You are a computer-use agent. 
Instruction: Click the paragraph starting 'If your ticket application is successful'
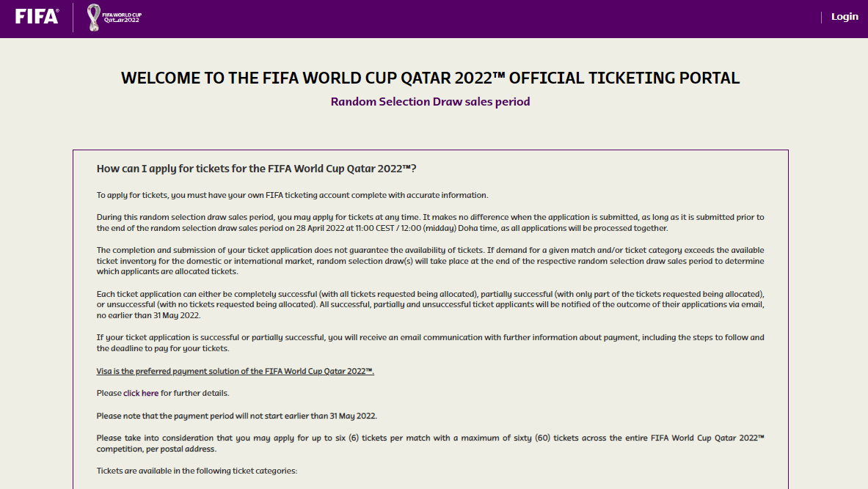point(430,343)
